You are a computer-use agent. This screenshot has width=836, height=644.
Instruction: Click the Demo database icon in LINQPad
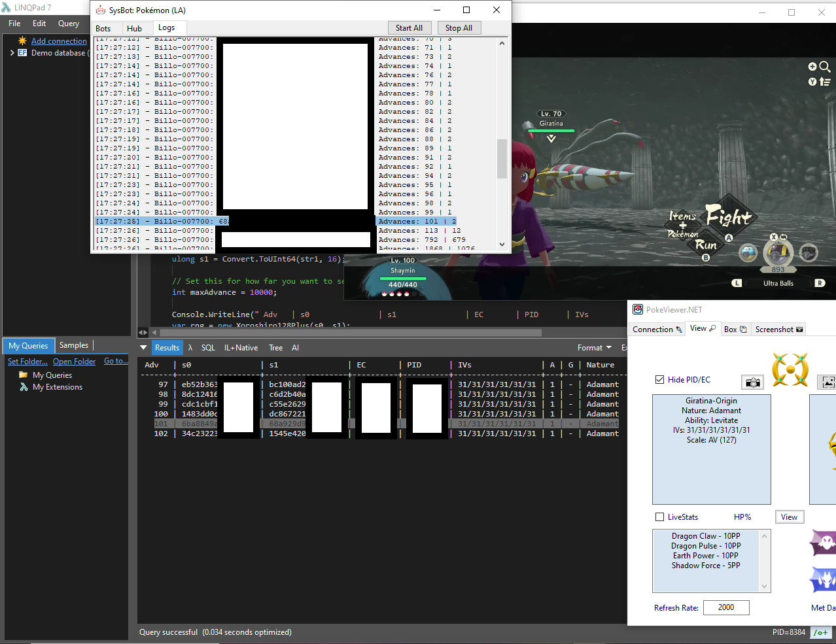22,53
